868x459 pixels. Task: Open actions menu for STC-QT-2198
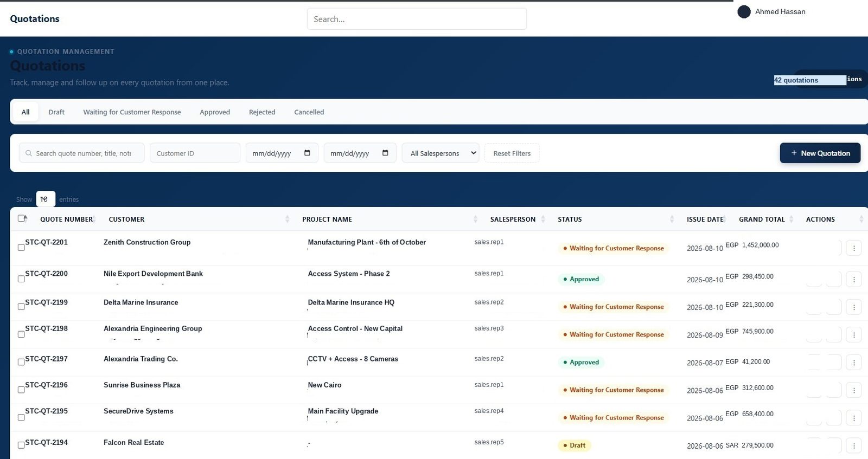pos(853,335)
